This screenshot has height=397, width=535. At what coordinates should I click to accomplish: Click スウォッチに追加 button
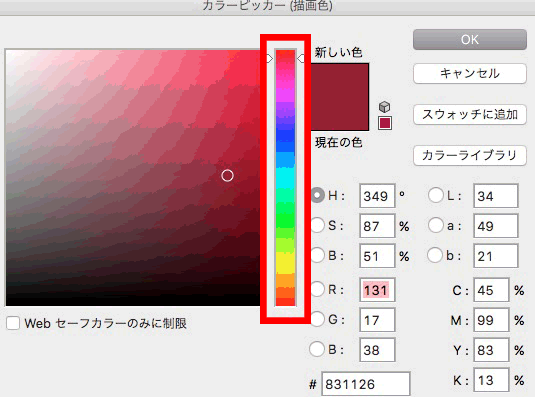point(470,114)
